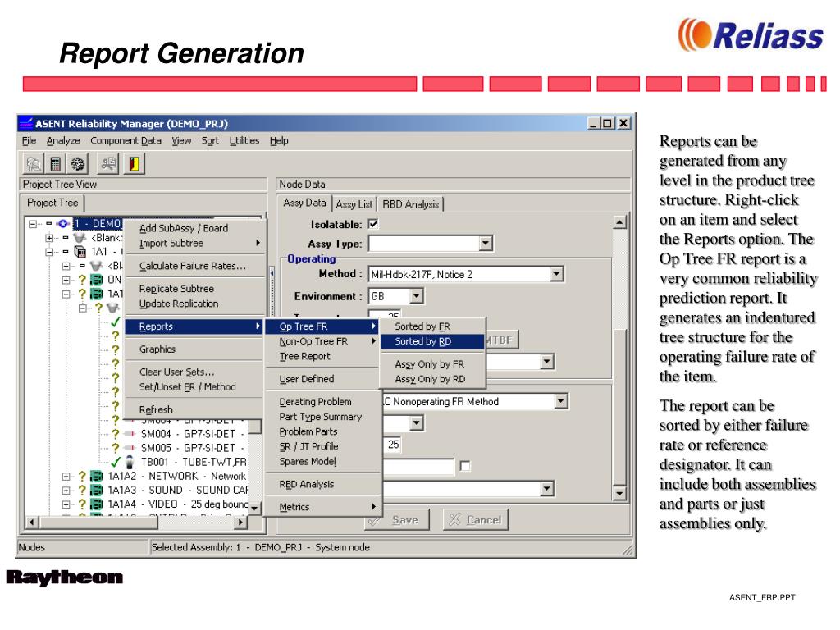Click the diode icon beside SM004
840x630 pixels.
[x=129, y=434]
